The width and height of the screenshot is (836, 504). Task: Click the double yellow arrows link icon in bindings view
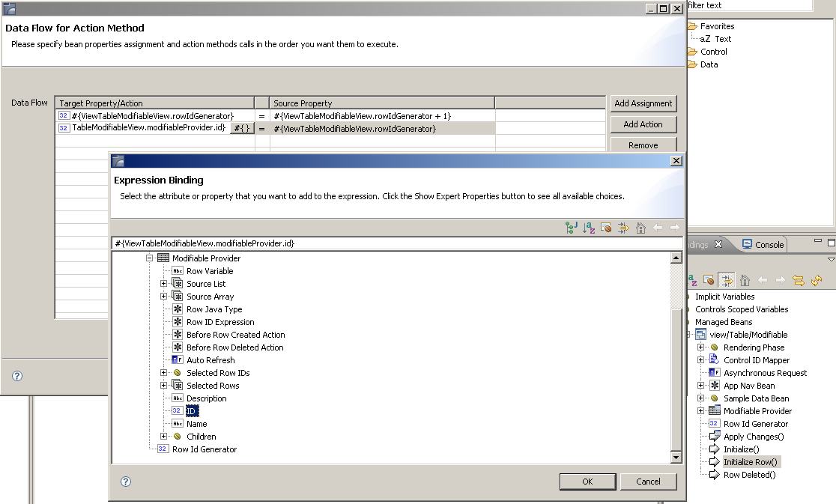(798, 279)
